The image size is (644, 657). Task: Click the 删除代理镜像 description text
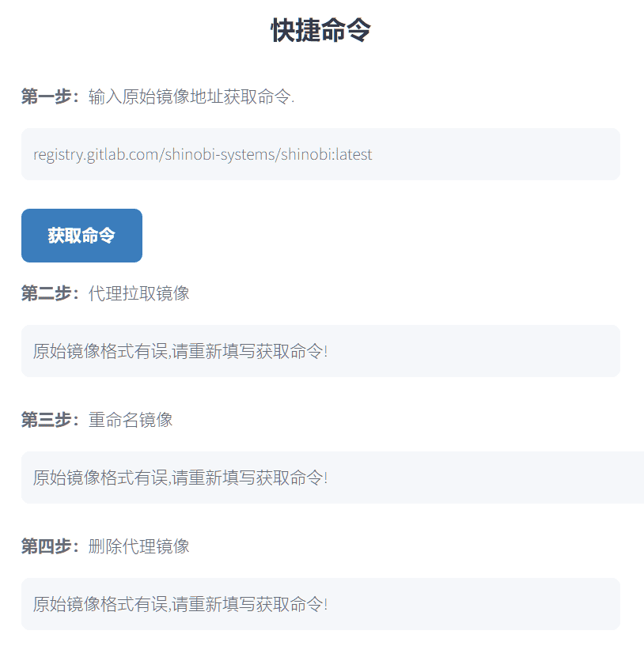(138, 546)
